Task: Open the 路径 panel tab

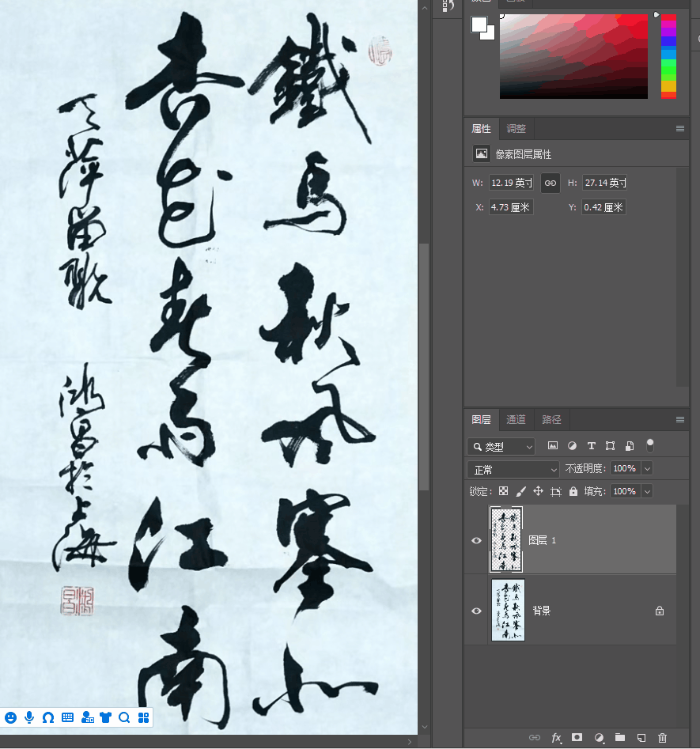Action: click(552, 419)
